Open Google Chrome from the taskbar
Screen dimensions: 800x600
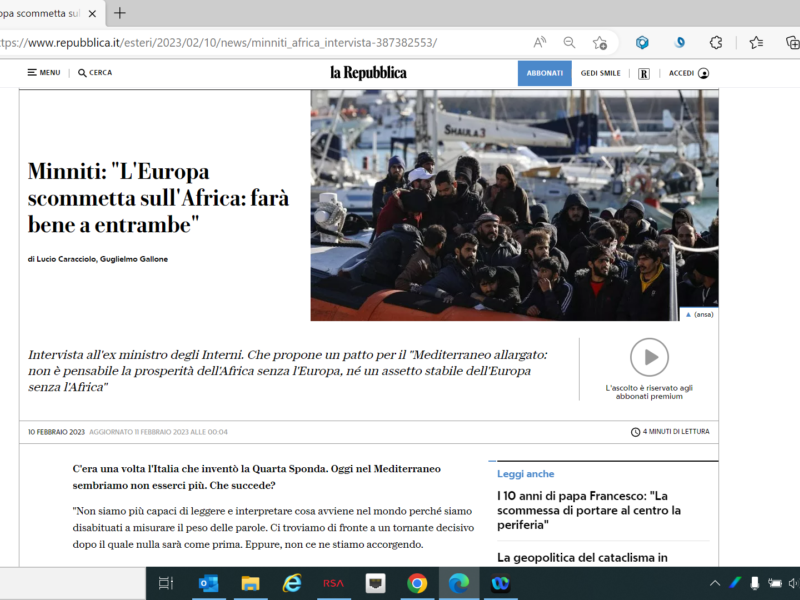(417, 583)
